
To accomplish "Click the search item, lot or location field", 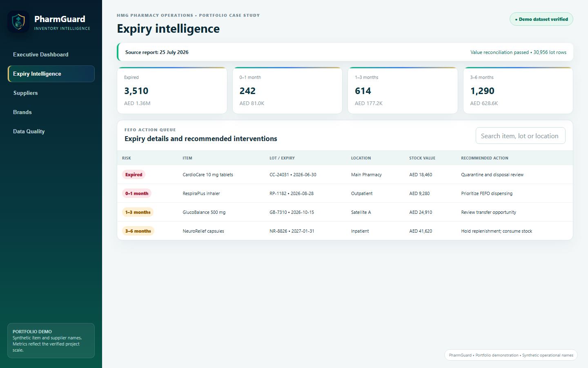I will tap(520, 136).
